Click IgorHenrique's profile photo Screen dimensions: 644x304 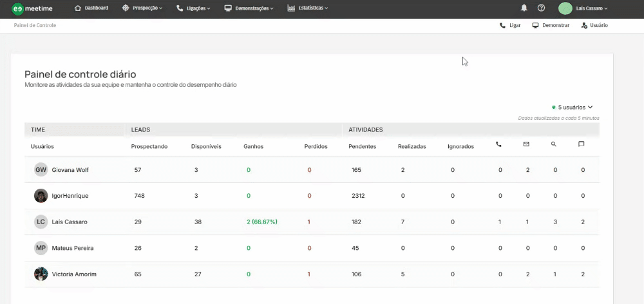(41, 196)
